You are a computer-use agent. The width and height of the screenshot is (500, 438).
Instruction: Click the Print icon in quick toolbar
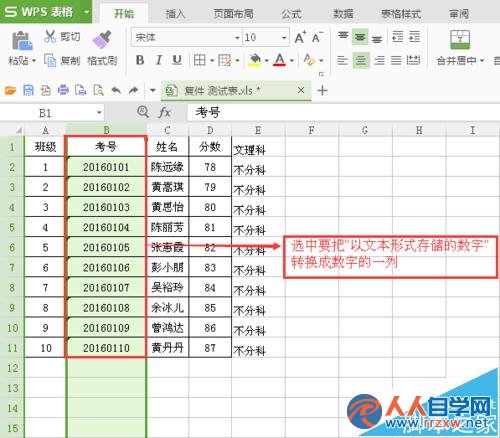[63, 90]
